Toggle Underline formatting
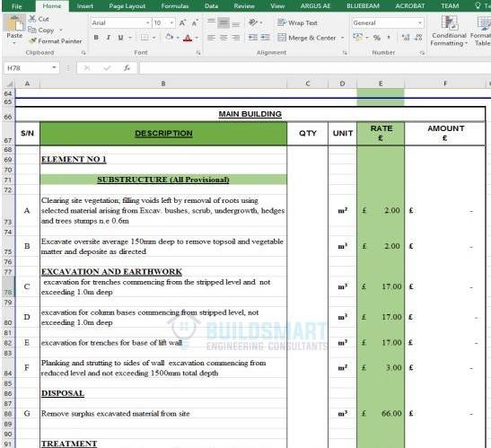 [120, 38]
